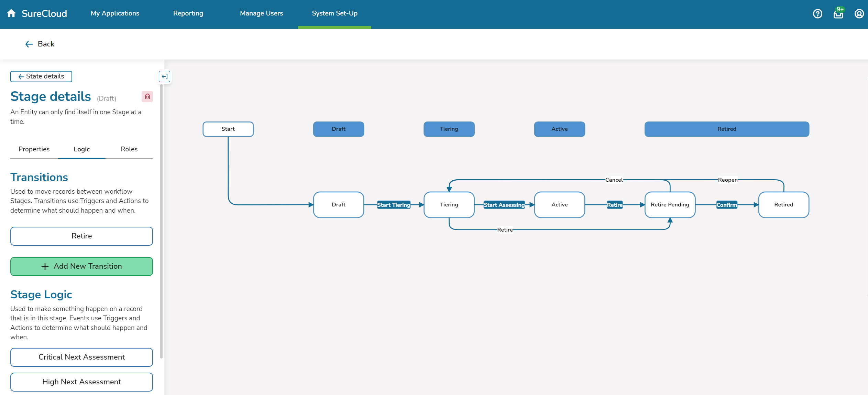Open the user account profile icon

coord(859,13)
